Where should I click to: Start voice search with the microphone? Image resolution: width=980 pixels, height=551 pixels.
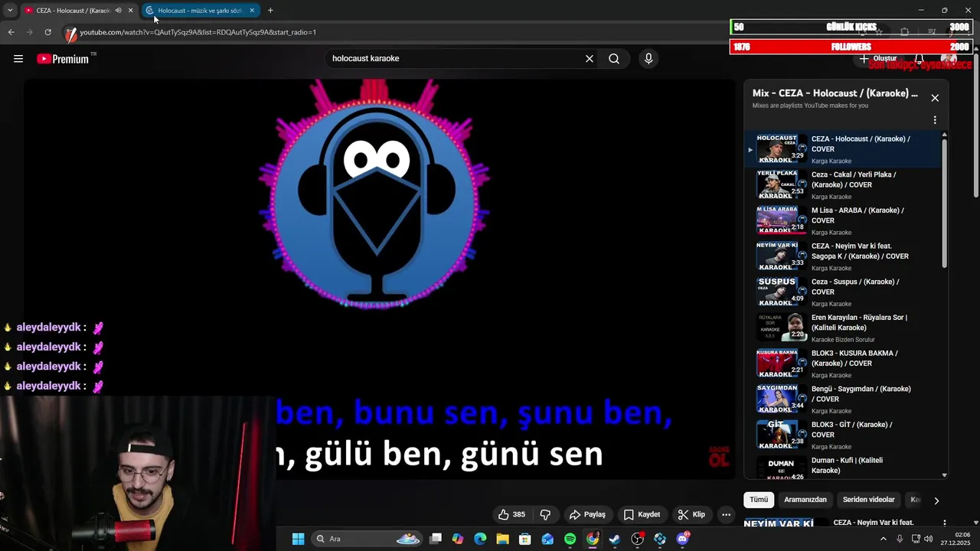coord(648,59)
